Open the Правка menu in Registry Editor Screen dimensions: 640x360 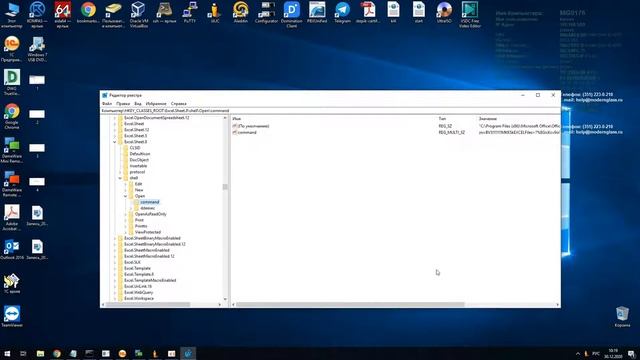click(123, 104)
